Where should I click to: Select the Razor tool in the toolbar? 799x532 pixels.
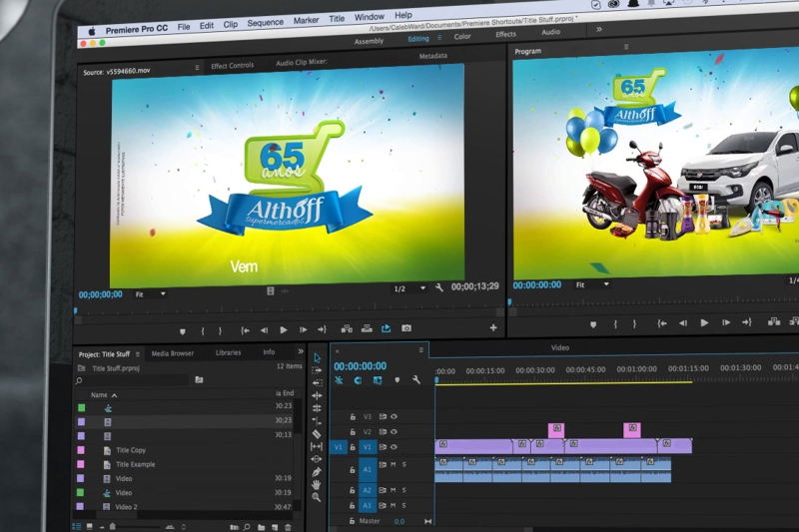(317, 434)
